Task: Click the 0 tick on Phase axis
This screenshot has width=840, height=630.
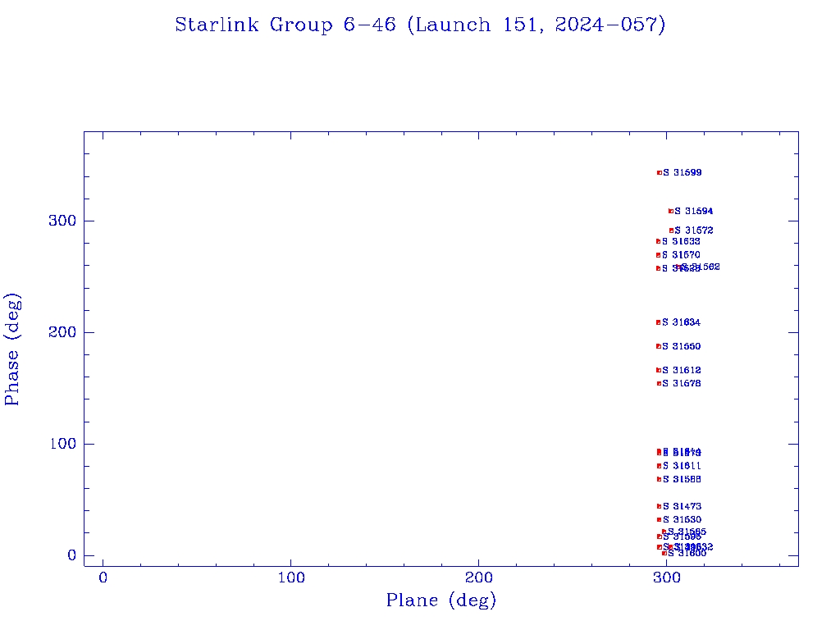Action: point(72,555)
